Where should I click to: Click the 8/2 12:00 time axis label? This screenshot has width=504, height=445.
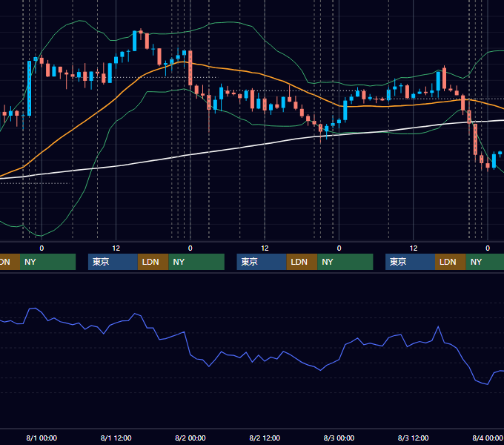click(265, 438)
